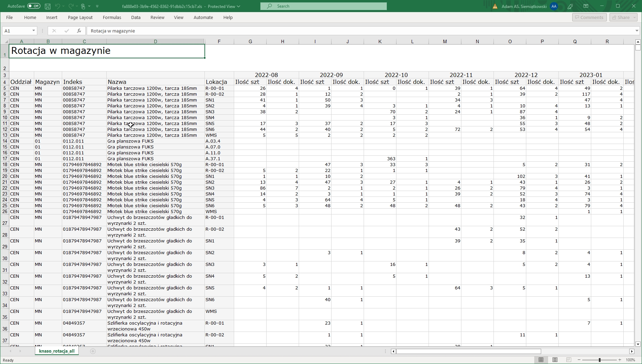This screenshot has height=364, width=642.
Task: Open the Name Box dropdown arrow
Action: tap(33, 31)
